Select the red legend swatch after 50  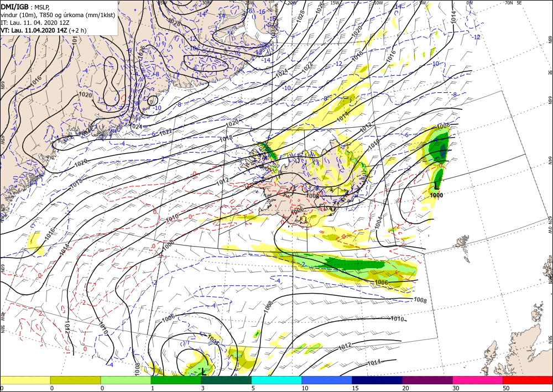tap(528, 380)
